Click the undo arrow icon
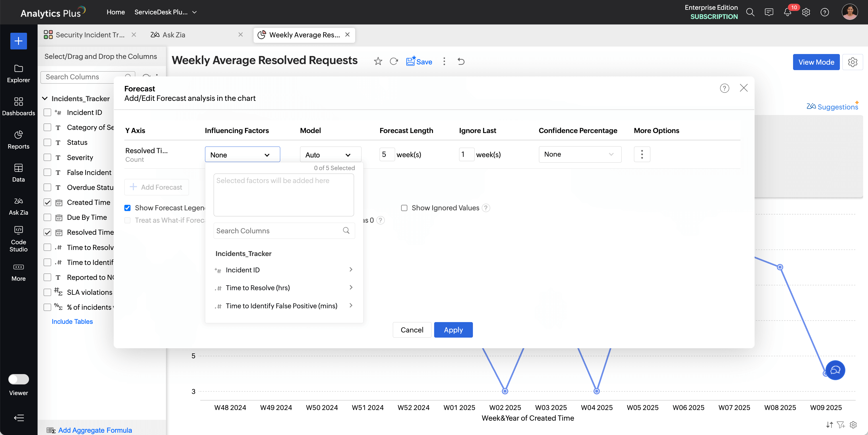 click(461, 61)
